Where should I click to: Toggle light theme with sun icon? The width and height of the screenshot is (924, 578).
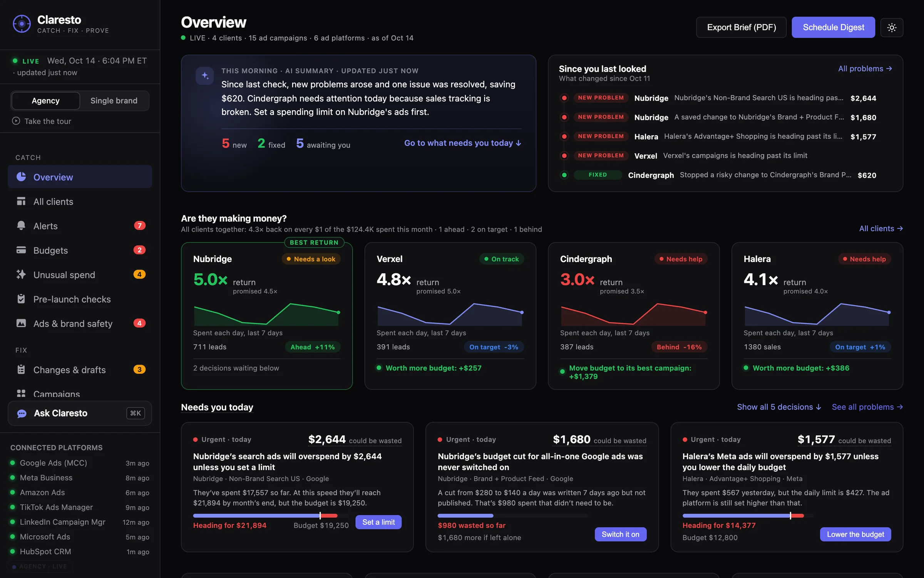(x=892, y=27)
